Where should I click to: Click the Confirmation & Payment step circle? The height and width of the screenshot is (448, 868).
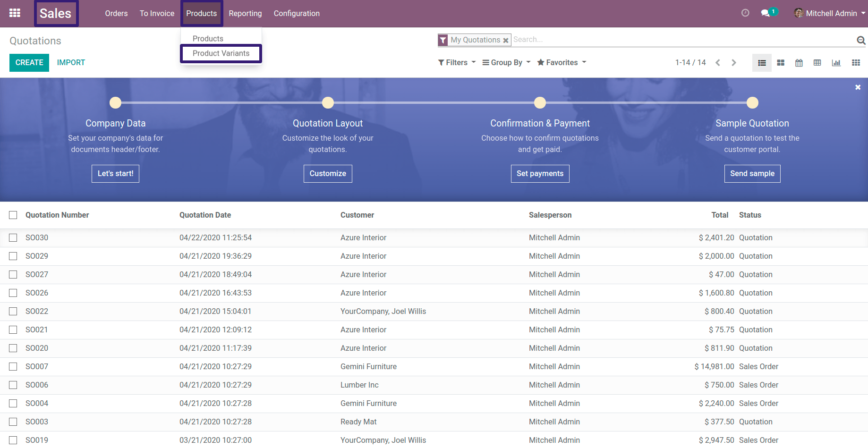click(540, 102)
